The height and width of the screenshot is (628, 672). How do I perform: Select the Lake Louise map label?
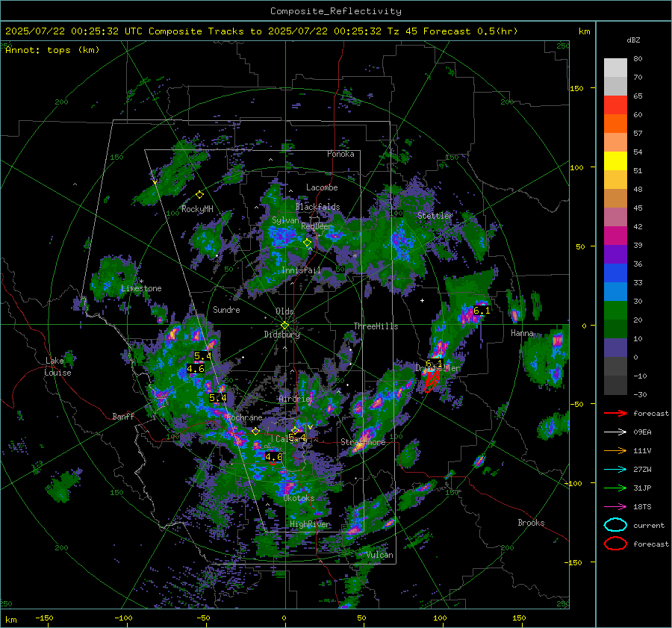(58, 367)
